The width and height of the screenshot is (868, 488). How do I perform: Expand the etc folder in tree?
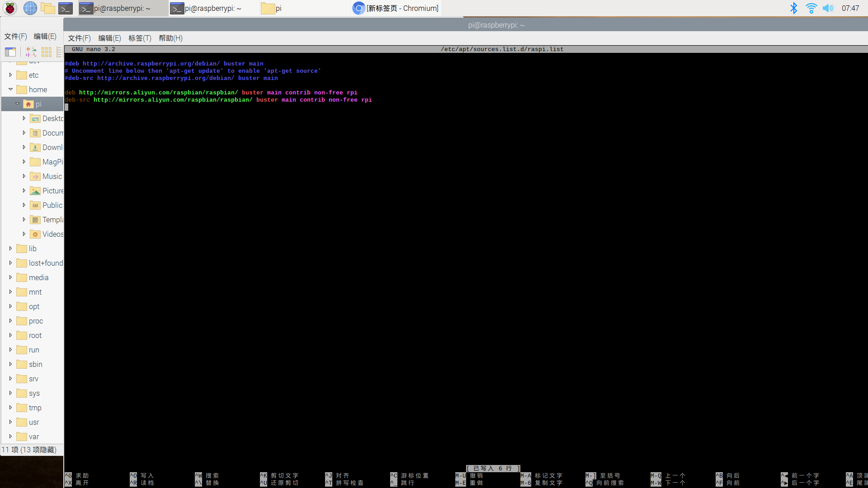pos(10,75)
